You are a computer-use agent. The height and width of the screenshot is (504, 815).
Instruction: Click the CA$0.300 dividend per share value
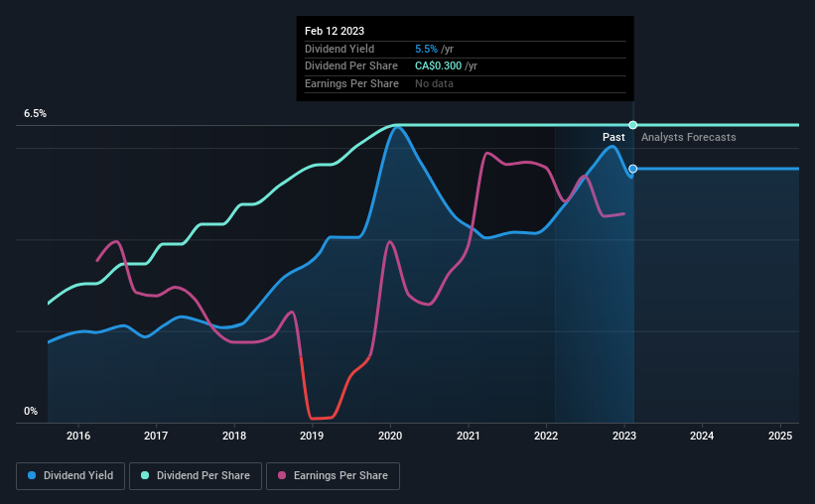[x=438, y=66]
